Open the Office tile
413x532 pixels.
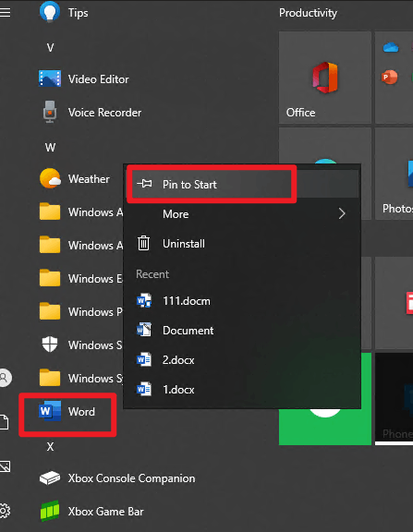(325, 78)
